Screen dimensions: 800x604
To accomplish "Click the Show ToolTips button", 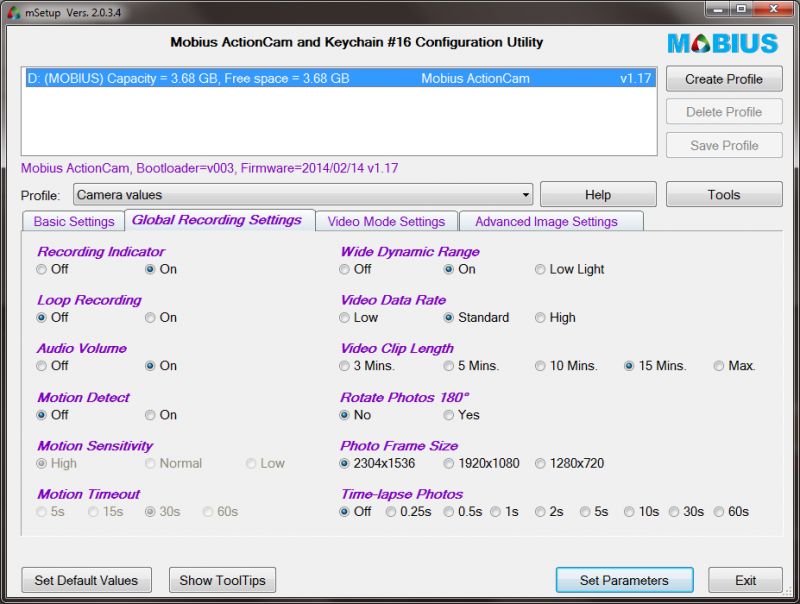I will [x=222, y=580].
